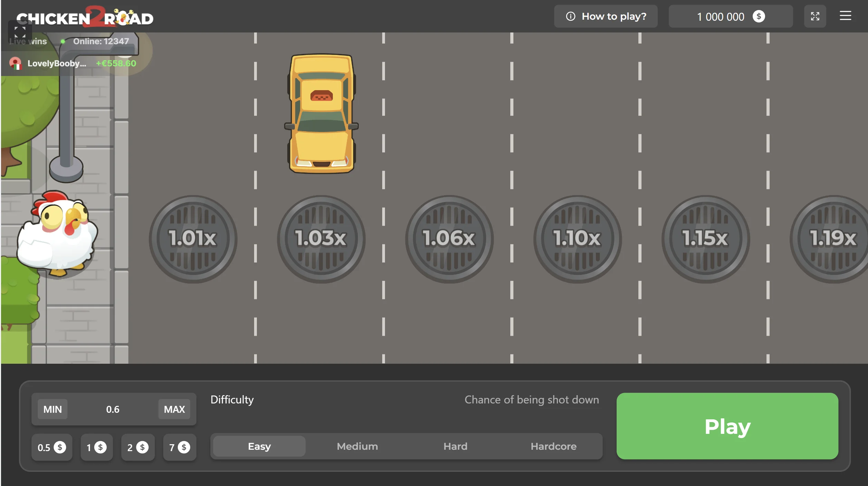Set bet to MIN
Image resolution: width=868 pixels, height=486 pixels.
coord(52,409)
